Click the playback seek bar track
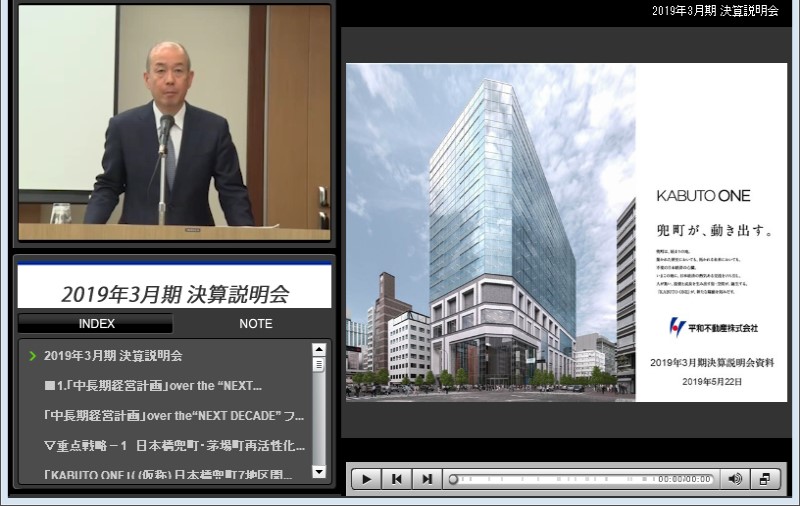800x506 pixels. coord(582,479)
